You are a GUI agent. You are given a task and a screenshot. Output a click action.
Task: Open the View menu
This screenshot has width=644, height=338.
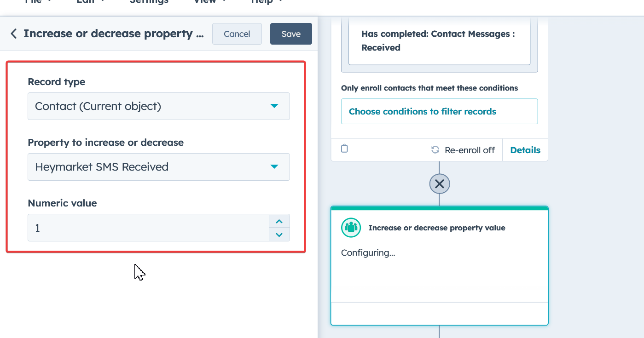pos(209,1)
